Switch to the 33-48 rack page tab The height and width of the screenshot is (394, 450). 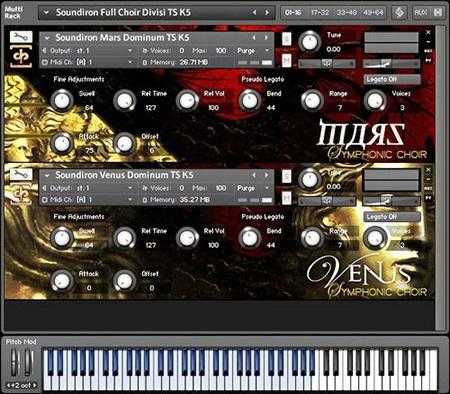pyautogui.click(x=347, y=13)
